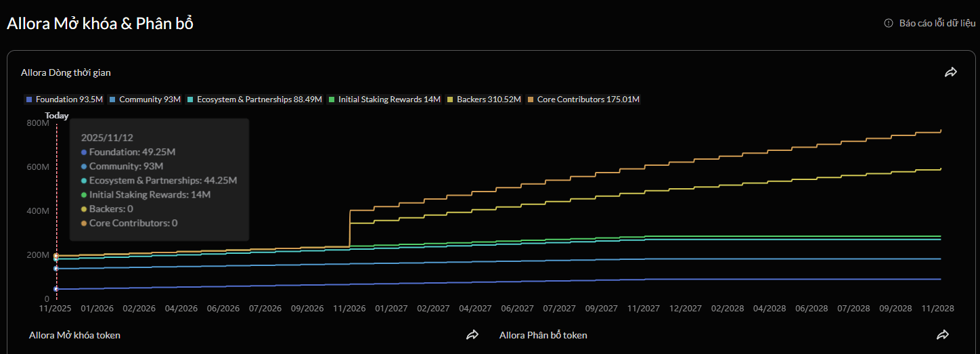Toggle the Community 93M legend series
The height and width of the screenshot is (354, 980).
tap(145, 99)
